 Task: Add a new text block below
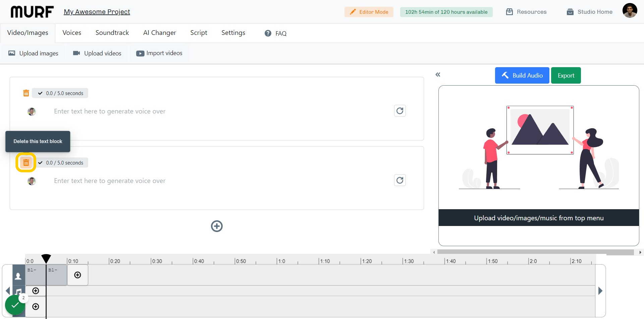217,226
